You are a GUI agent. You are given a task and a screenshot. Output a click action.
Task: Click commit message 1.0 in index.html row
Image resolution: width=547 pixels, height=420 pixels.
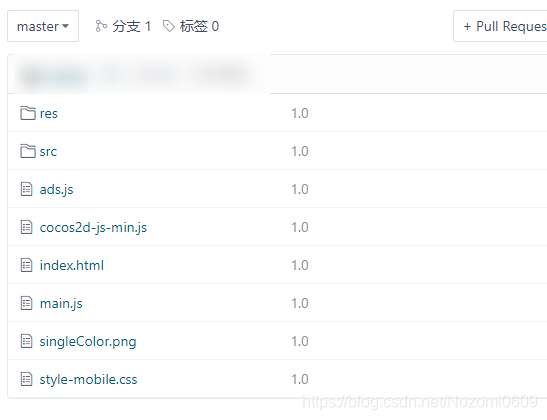click(x=300, y=265)
